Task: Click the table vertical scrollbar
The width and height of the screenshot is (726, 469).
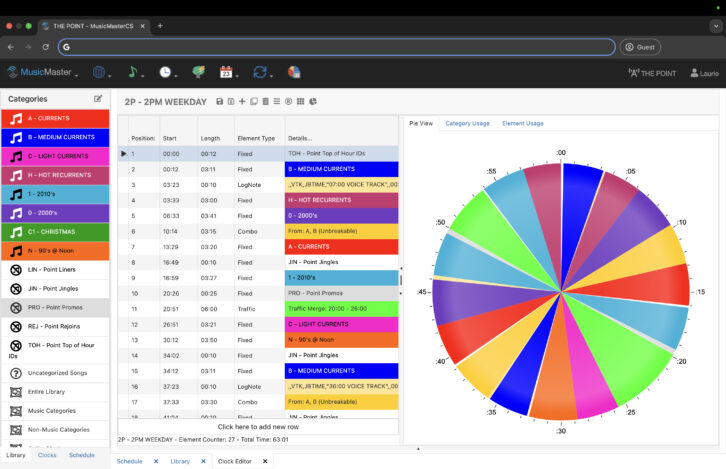Action: [x=401, y=280]
